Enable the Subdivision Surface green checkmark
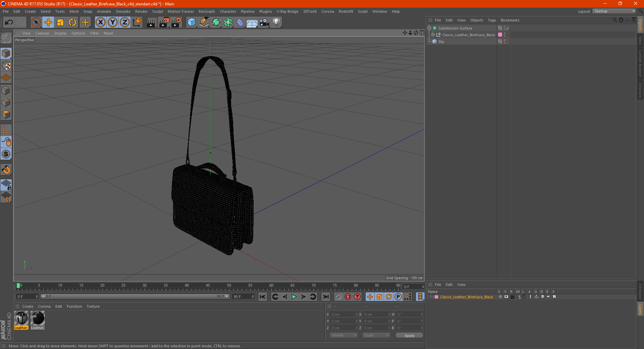The width and height of the screenshot is (644, 349). point(507,28)
